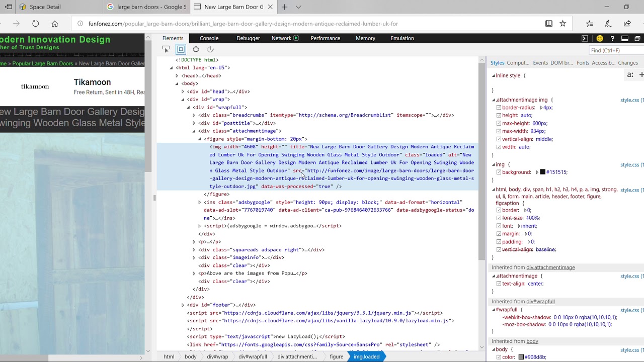
Task: Expand the div id="head" node
Action: (x=183, y=92)
